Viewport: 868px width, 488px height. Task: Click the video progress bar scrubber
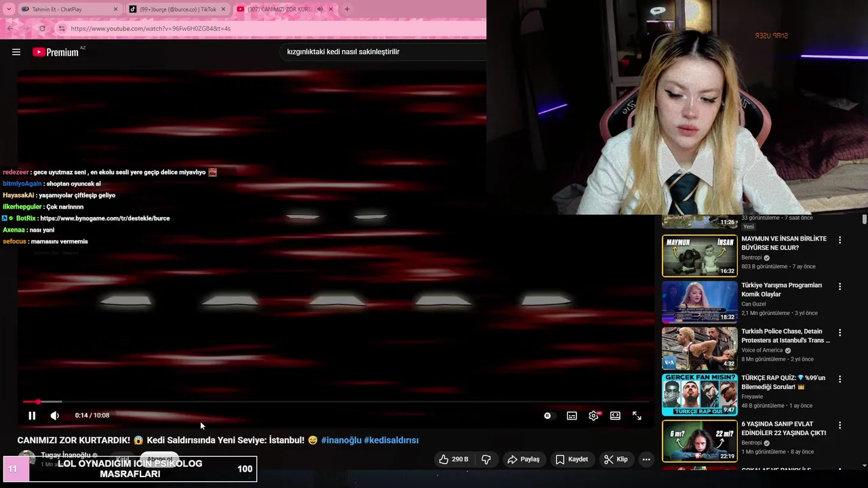(x=38, y=402)
